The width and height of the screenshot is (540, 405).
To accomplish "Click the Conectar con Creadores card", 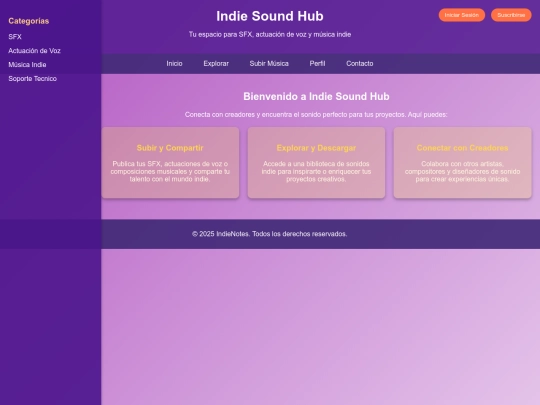I will (463, 163).
